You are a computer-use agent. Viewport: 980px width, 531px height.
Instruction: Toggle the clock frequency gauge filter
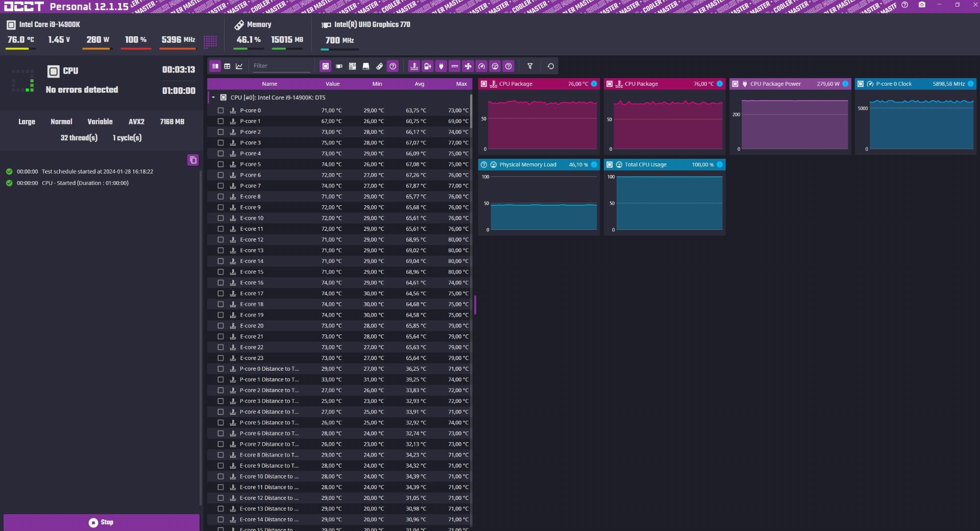481,66
